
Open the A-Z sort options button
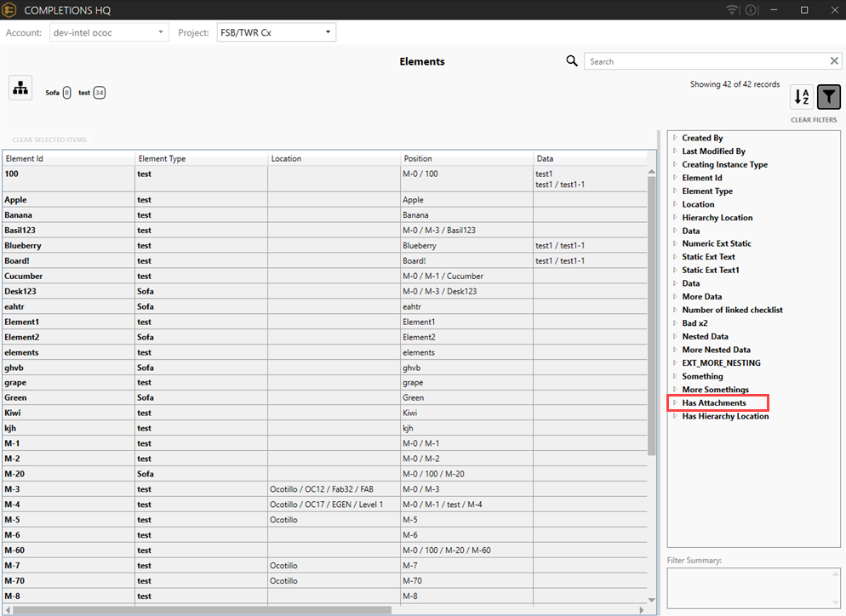coord(802,97)
